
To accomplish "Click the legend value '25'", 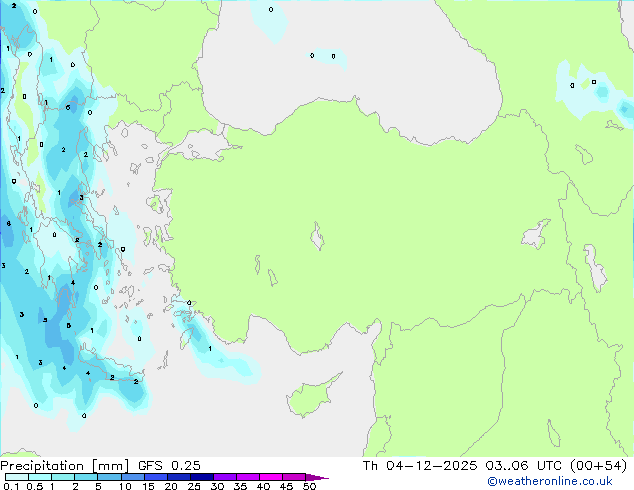I will tap(194, 486).
